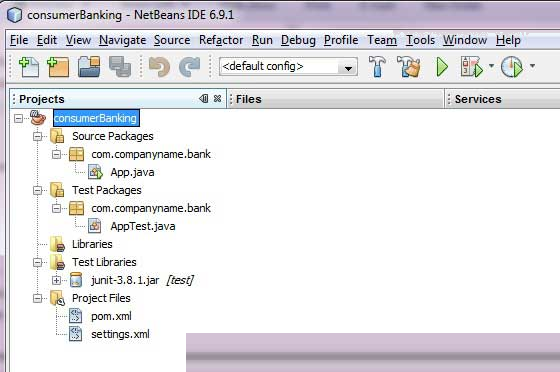The height and width of the screenshot is (372, 560).
Task: Click the New Project toolbar icon
Action: click(x=58, y=67)
